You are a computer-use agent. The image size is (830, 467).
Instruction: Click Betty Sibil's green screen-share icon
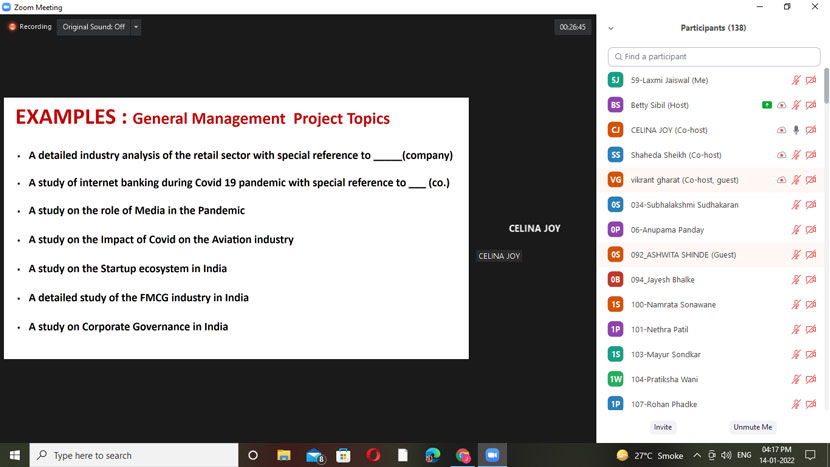[x=766, y=105]
